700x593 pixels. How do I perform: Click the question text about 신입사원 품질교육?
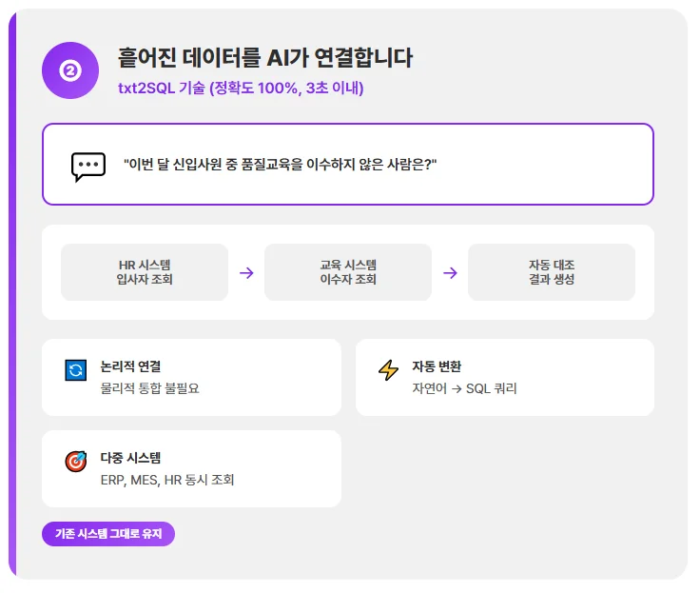(x=280, y=165)
